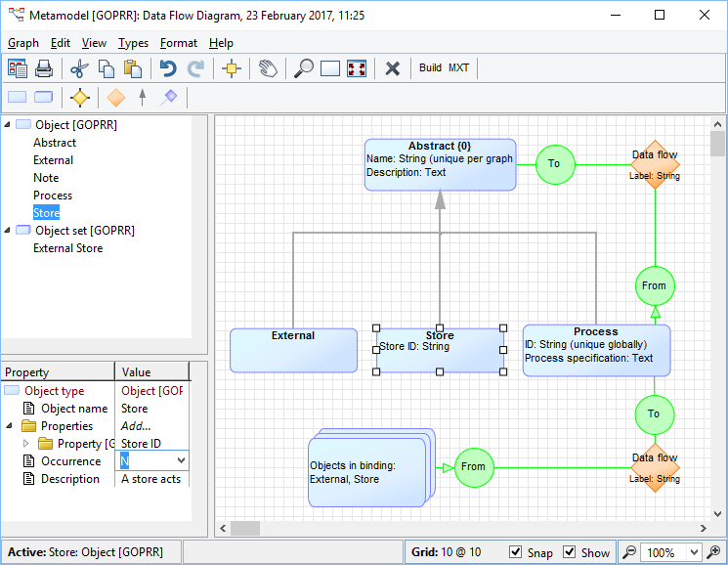
Task: Click the Print icon in toolbar
Action: point(44,68)
